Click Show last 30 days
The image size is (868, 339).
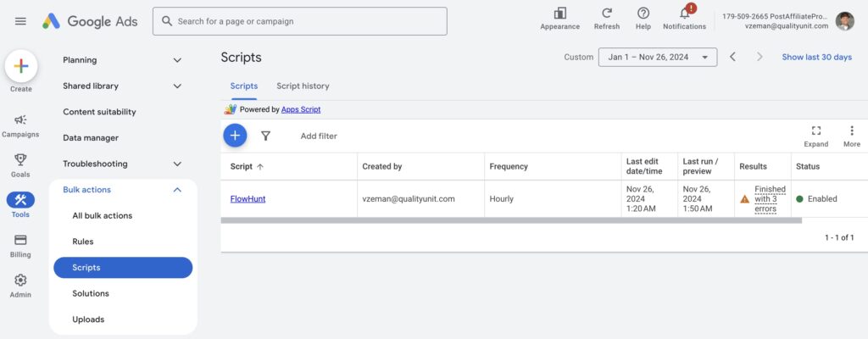[816, 57]
